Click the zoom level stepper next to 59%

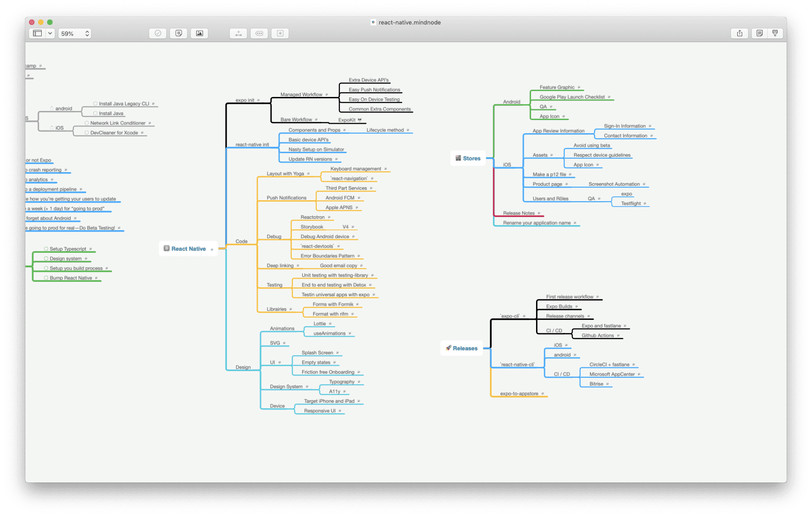86,33
